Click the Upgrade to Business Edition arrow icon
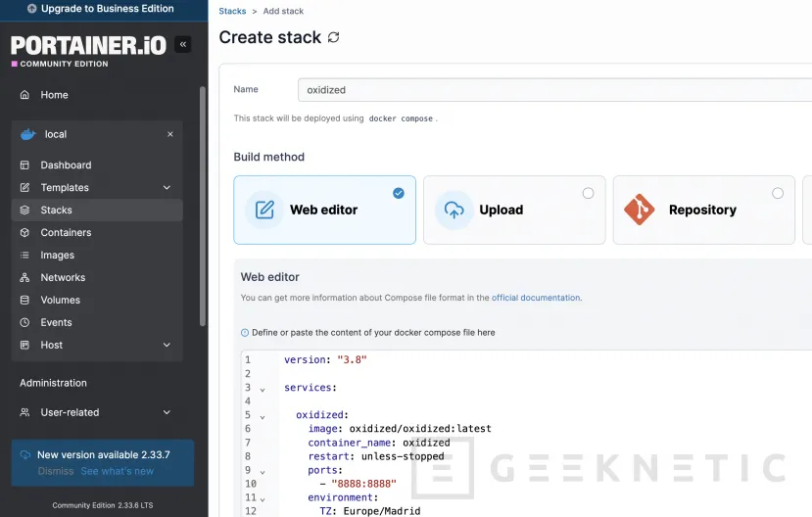The height and width of the screenshot is (517, 812). click(x=32, y=8)
